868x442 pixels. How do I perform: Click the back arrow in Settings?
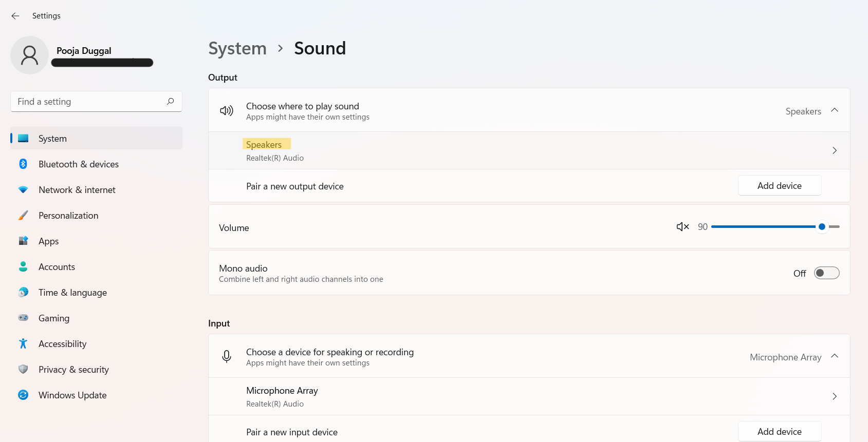pos(15,16)
